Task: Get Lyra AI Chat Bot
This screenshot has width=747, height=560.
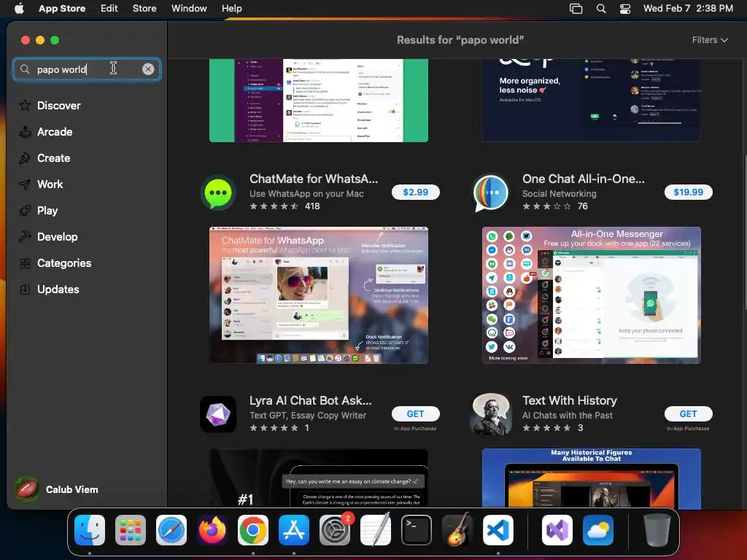Action: pyautogui.click(x=415, y=414)
